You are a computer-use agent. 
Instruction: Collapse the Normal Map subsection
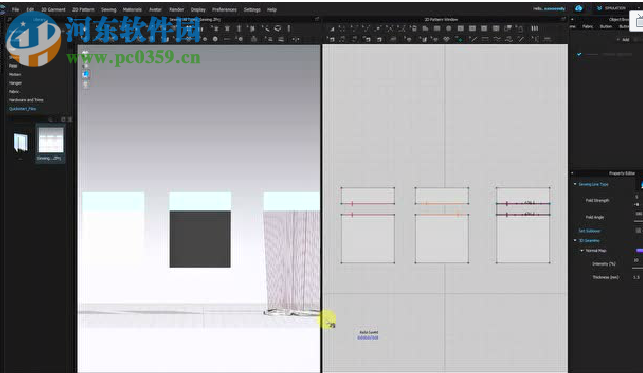pyautogui.click(x=582, y=250)
